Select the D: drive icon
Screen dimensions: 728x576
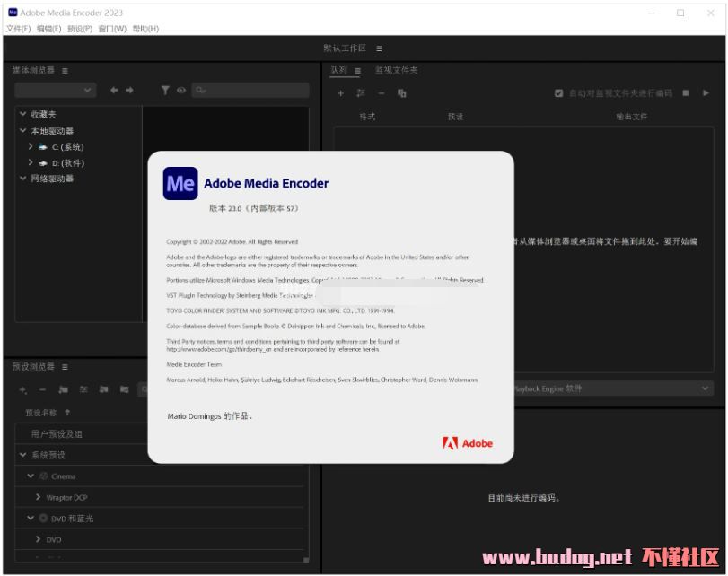(43, 163)
